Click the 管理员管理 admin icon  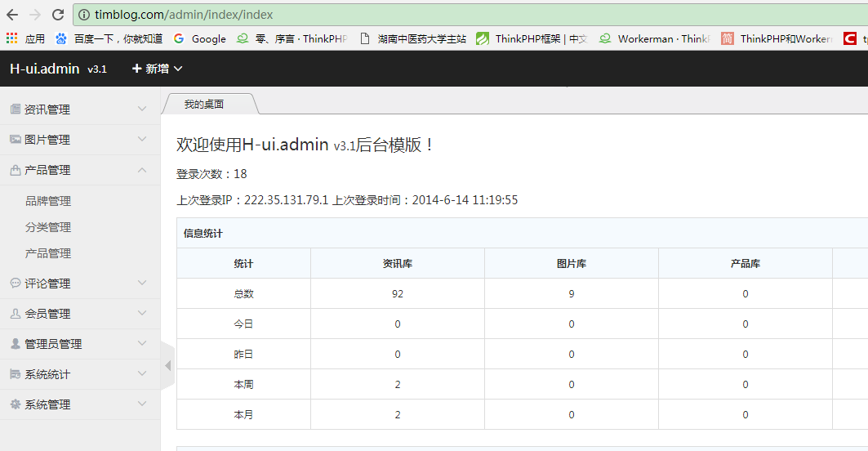16,343
